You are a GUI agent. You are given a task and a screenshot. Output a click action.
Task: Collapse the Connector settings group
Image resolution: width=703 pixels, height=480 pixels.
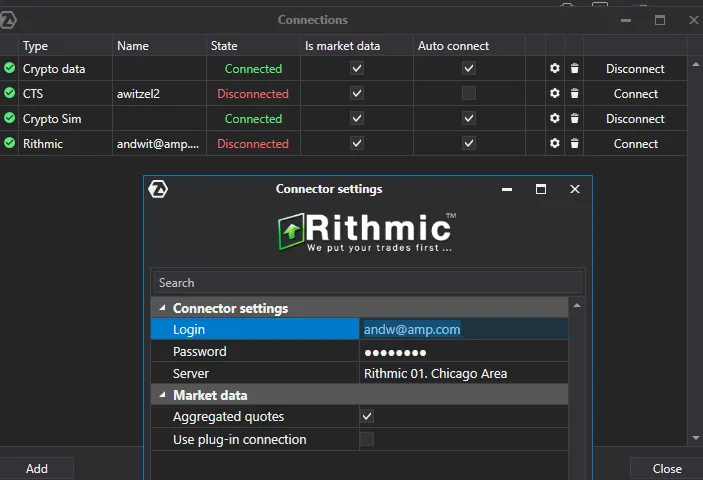(x=163, y=309)
